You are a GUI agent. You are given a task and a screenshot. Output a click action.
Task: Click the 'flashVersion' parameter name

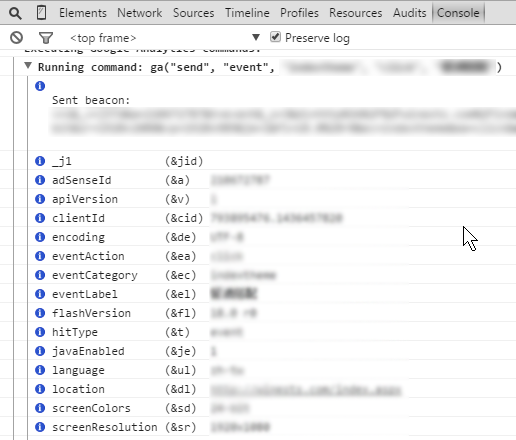coord(91,313)
